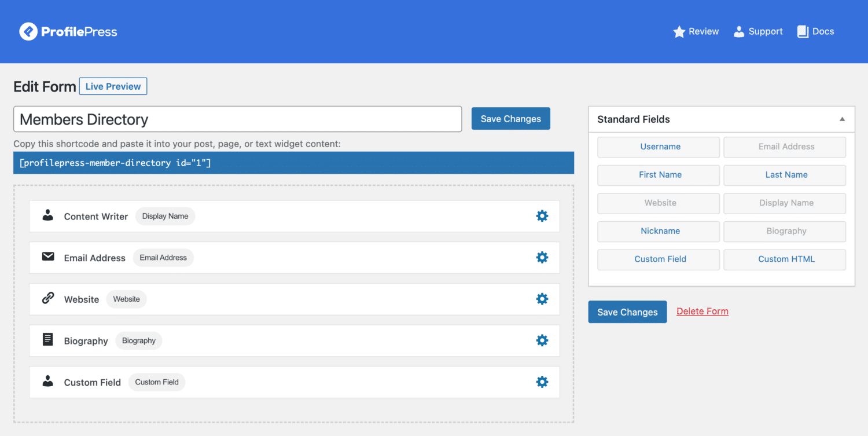Open Custom Field row settings gear

542,382
